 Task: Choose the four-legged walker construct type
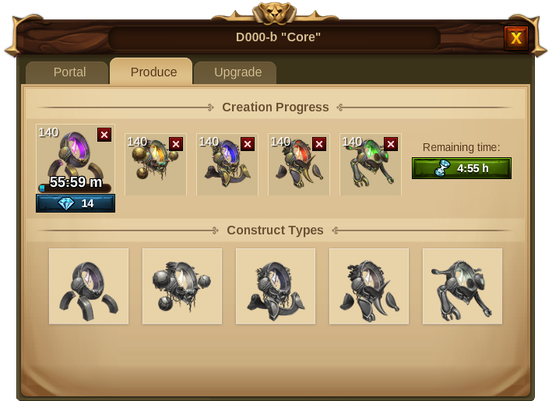[462, 286]
